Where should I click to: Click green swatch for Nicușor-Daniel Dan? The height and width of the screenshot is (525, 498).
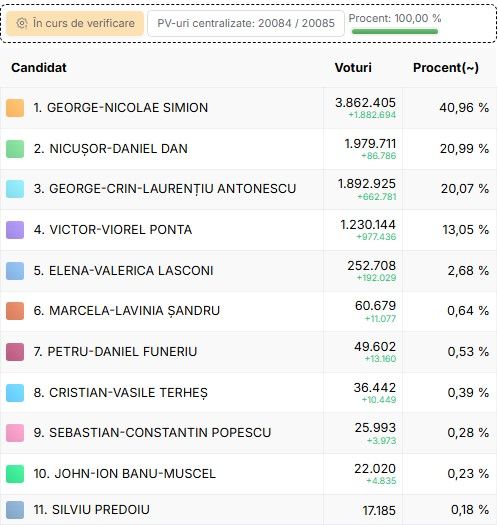pos(15,149)
